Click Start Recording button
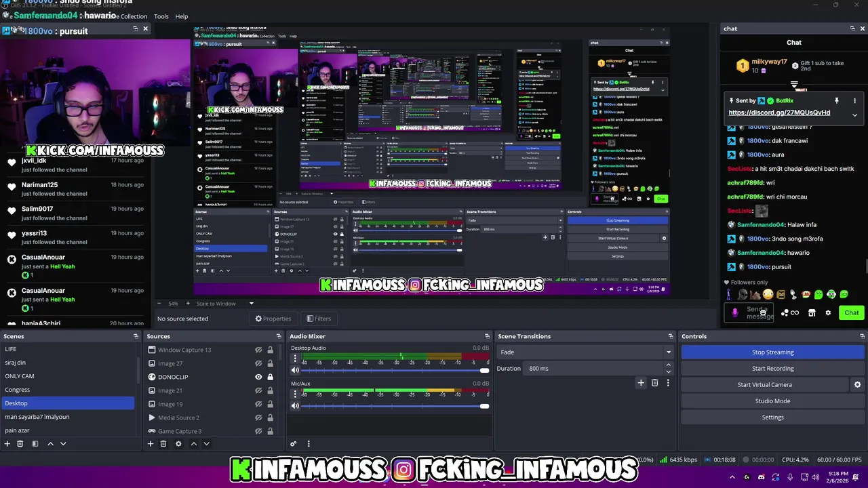Viewport: 868px width, 488px height. [772, 368]
